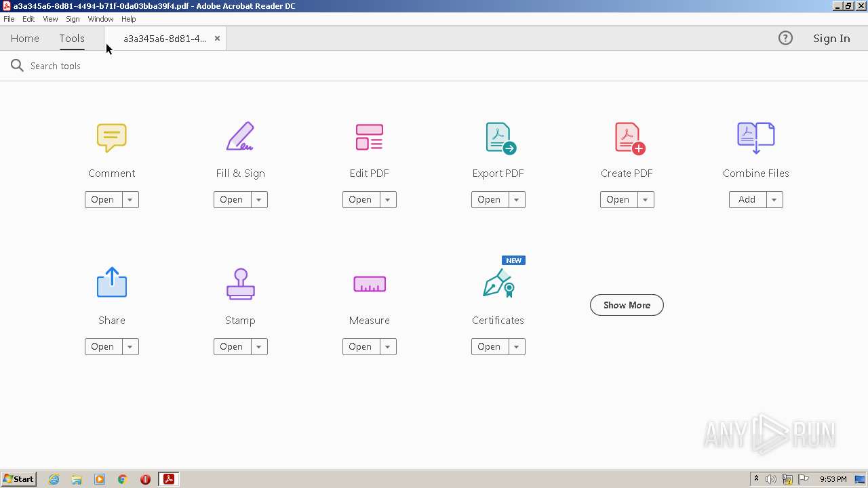Viewport: 868px width, 488px height.
Task: Select the Edit PDF icon
Action: (370, 137)
